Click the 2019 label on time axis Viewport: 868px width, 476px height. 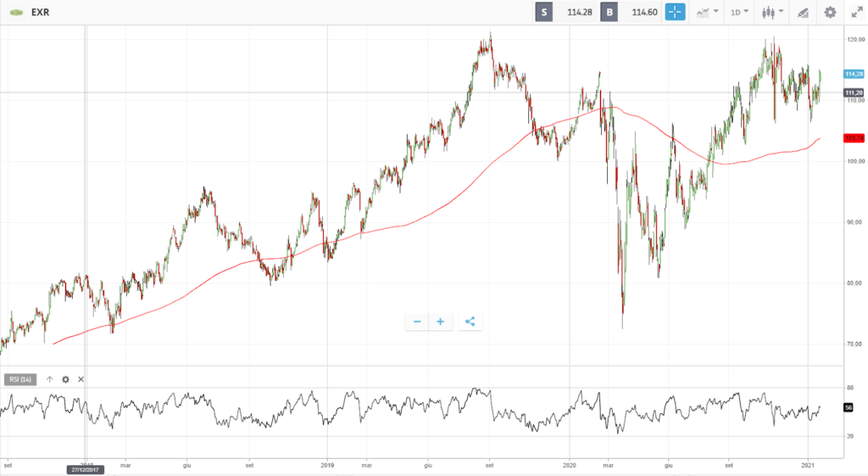327,466
